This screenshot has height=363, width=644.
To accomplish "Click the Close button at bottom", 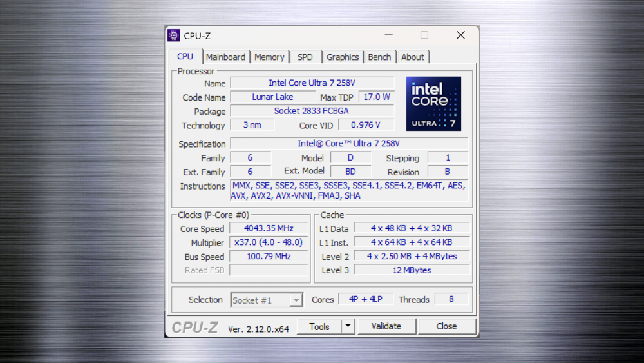I will pyautogui.click(x=446, y=326).
